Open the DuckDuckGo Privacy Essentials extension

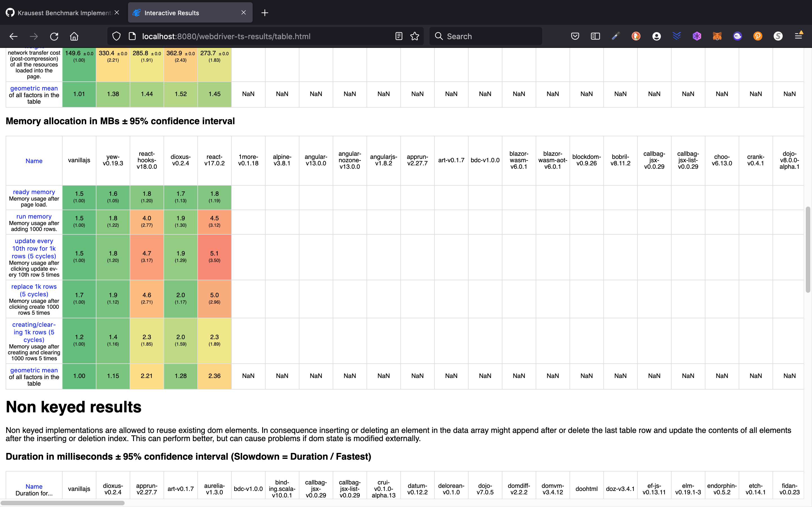click(636, 36)
